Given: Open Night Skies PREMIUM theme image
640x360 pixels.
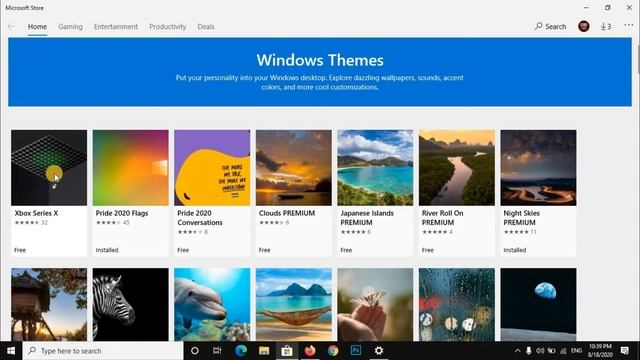Looking at the screenshot, I should (538, 168).
